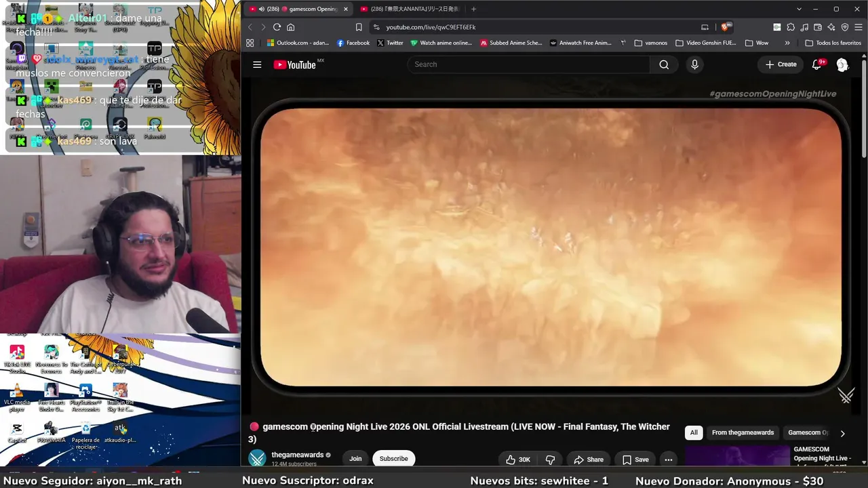
Task: Open the Outlook.com bookmark
Action: (x=298, y=43)
